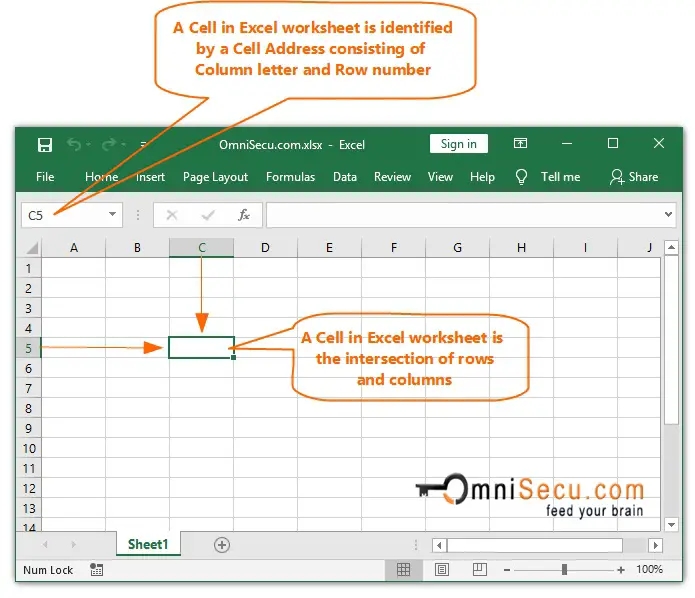
Task: Open Tell me lightbulb search
Action: point(521,177)
